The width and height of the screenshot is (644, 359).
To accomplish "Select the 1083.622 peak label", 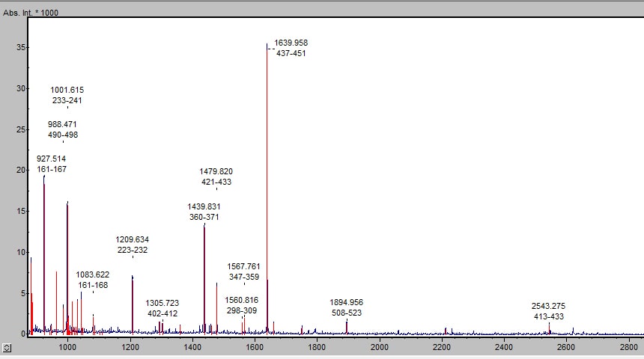I will (93, 274).
